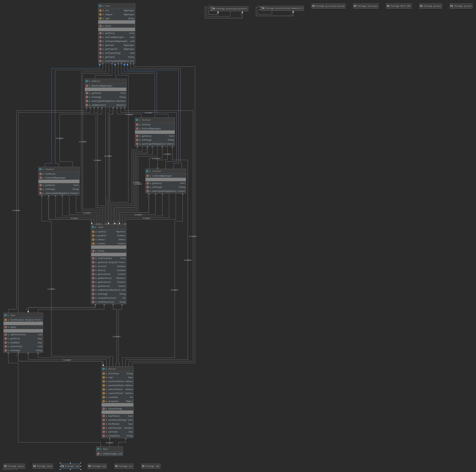
Task: Click the compareTo(Term) method in Term
Action: pyautogui.click(x=107, y=298)
